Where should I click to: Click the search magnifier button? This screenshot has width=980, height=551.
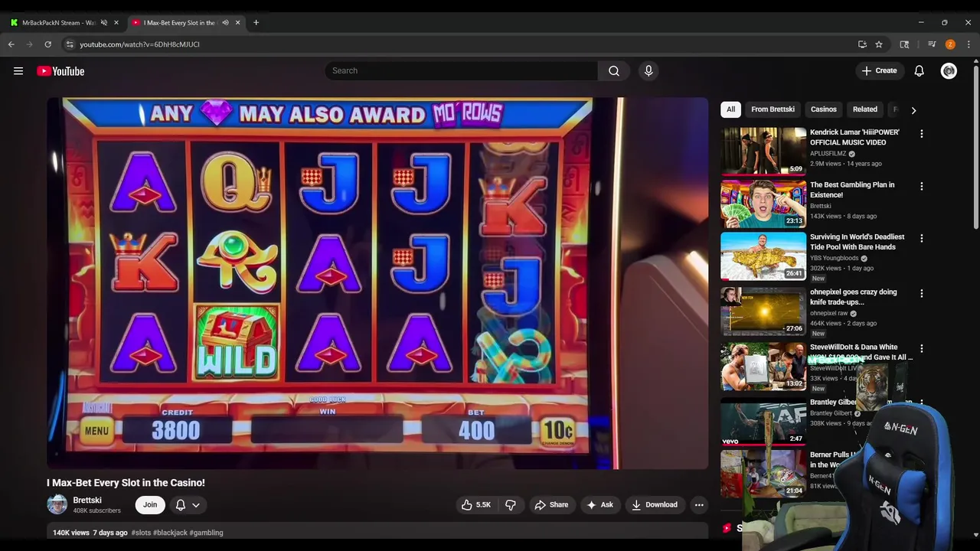tap(614, 70)
